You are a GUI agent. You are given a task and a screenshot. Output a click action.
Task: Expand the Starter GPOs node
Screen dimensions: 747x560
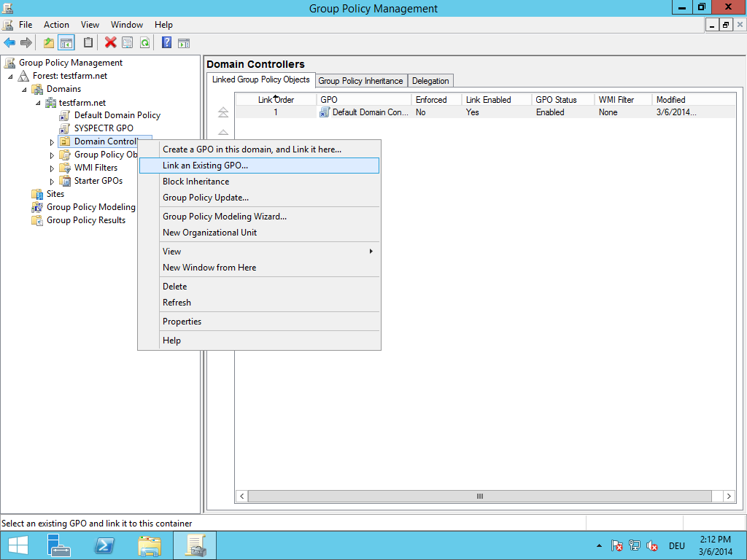pos(52,182)
